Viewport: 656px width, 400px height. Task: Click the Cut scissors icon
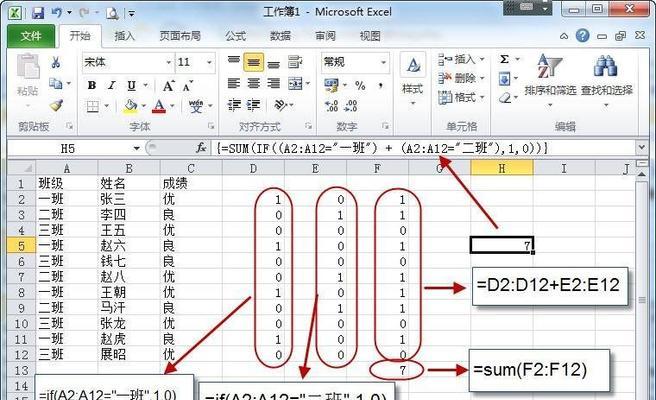coord(56,63)
